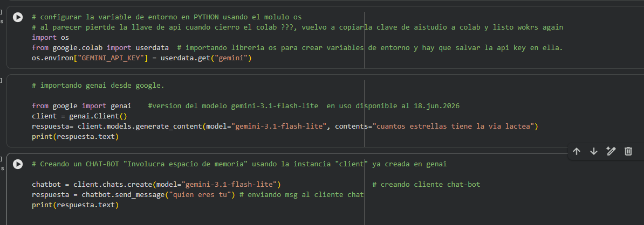This screenshot has width=644, height=225.
Task: Move the selected cell down
Action: coord(593,151)
